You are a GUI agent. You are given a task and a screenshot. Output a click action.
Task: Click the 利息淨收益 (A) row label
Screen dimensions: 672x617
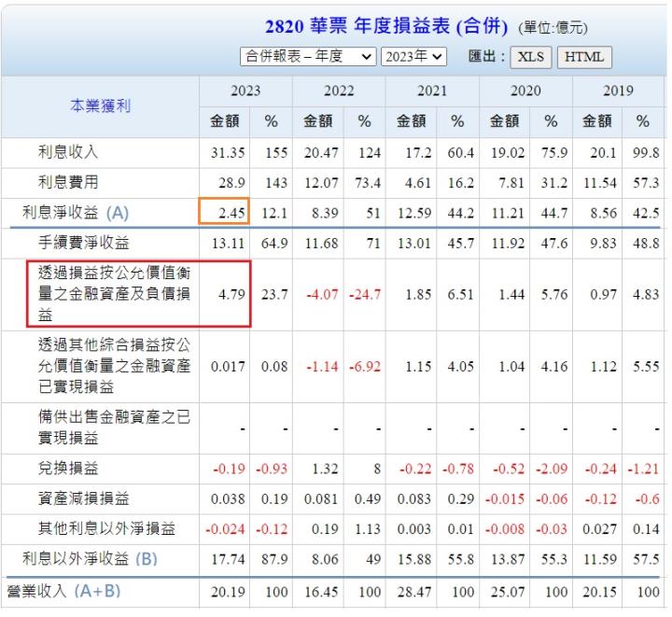point(76,213)
